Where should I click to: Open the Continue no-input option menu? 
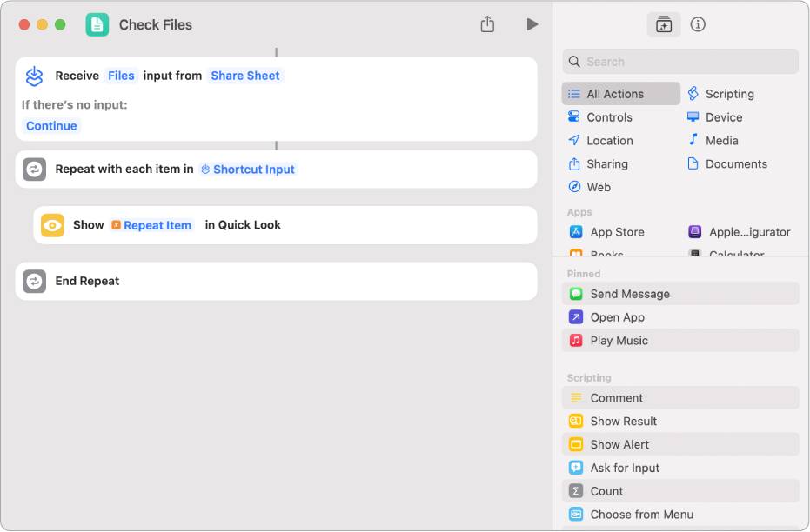51,126
